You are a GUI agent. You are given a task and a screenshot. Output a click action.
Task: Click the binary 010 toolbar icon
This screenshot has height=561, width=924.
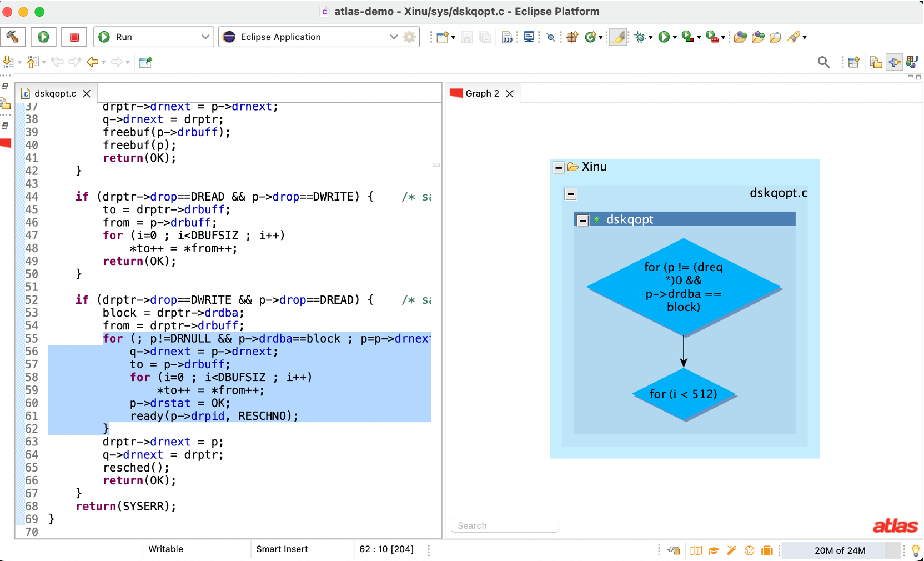point(508,37)
